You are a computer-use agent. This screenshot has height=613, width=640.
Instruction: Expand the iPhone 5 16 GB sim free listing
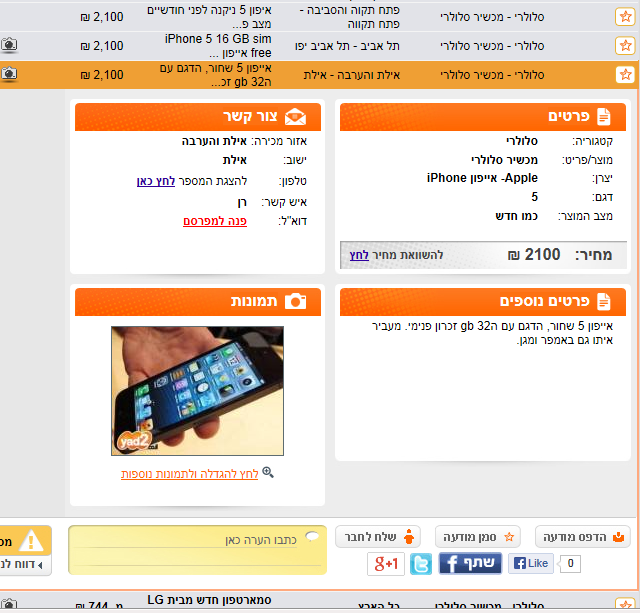tap(320, 46)
